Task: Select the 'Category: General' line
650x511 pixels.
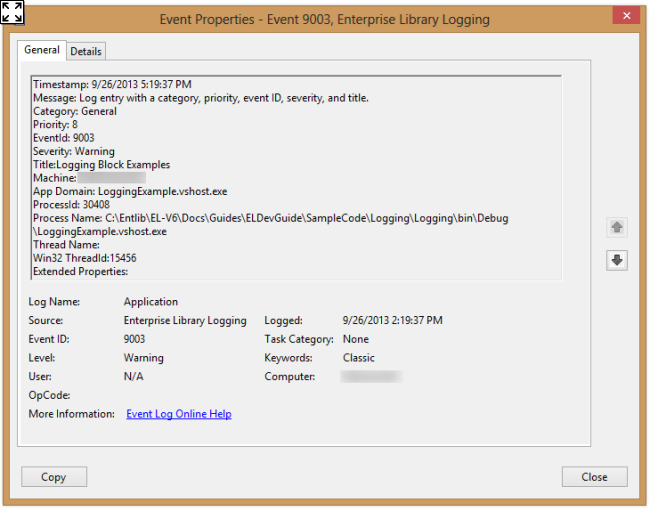Action: point(75,111)
